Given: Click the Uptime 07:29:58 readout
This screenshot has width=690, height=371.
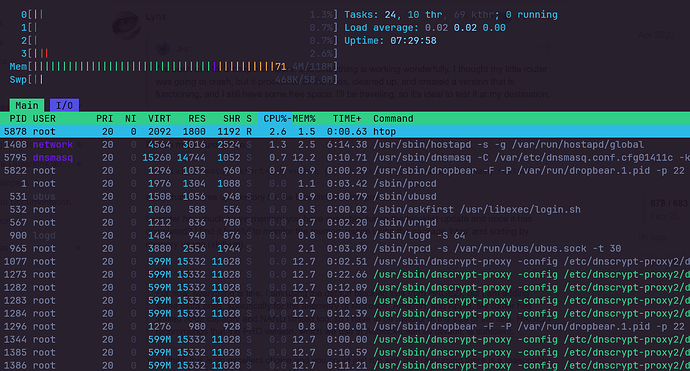Looking at the screenshot, I should (390, 40).
